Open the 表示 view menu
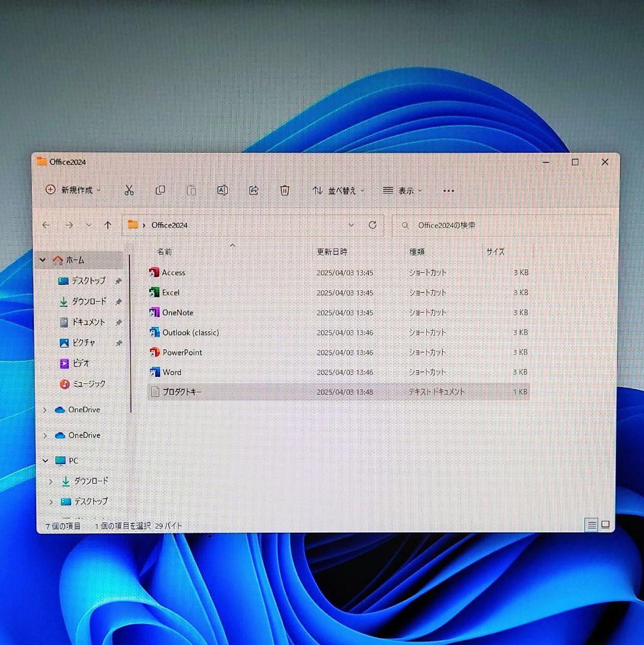This screenshot has width=644, height=645. pos(403,190)
